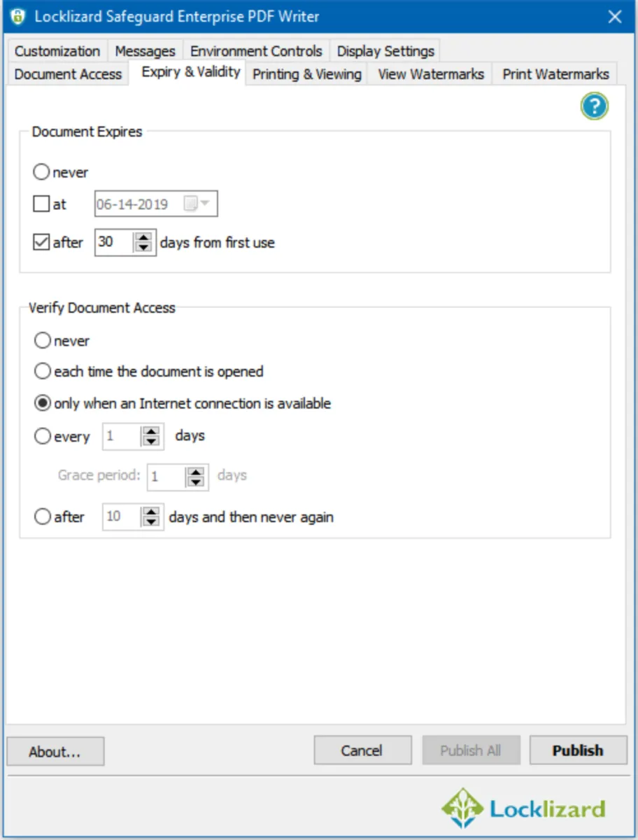Click the Locklizard shield icon in title bar
This screenshot has width=638, height=840.
tap(17, 17)
